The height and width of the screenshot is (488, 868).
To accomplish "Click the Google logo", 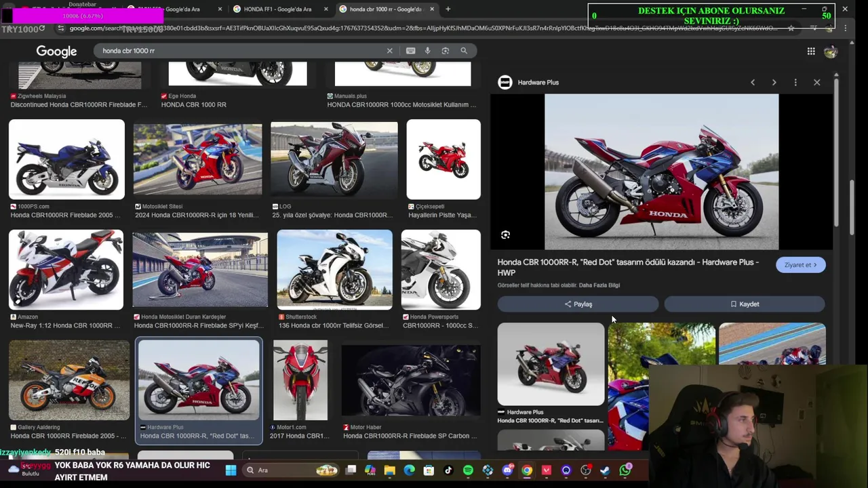I will (x=56, y=52).
